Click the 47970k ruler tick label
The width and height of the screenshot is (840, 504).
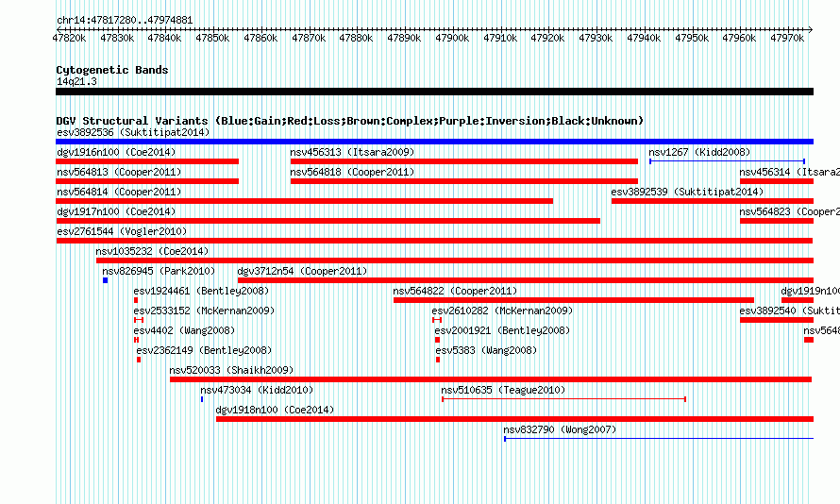(787, 38)
